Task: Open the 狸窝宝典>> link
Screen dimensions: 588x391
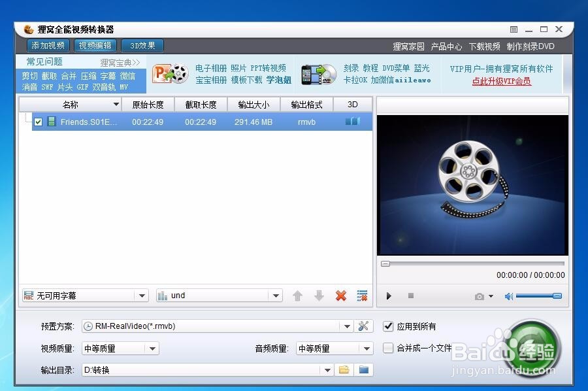Action: [120, 63]
